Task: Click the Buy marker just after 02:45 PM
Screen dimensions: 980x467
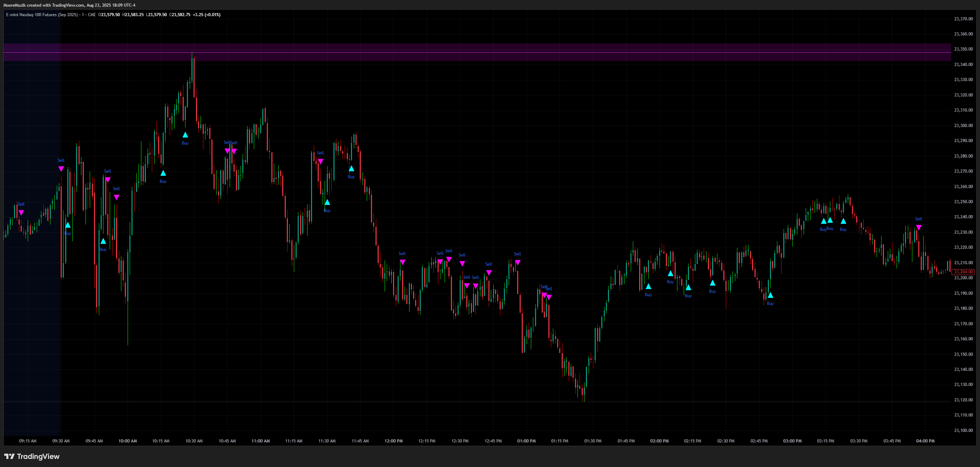Action: tap(770, 295)
